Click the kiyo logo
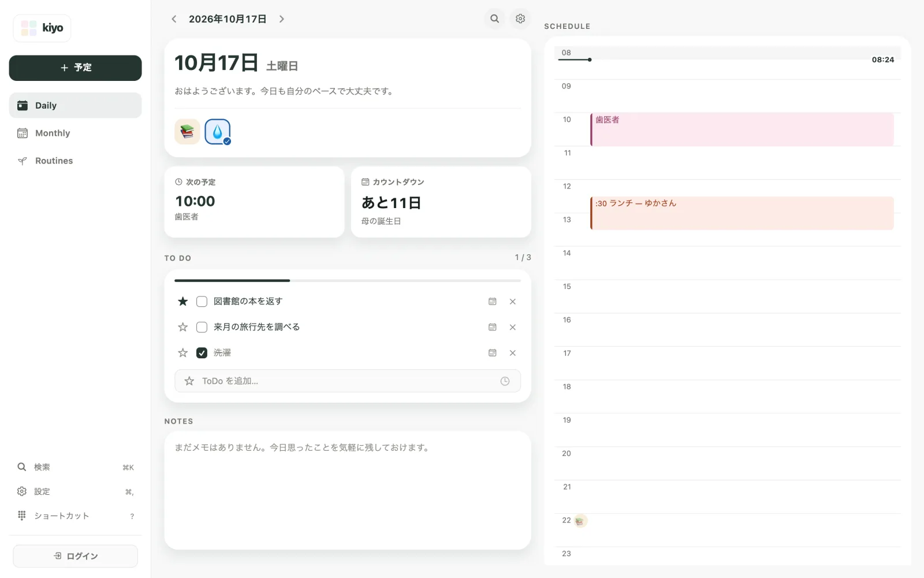Viewport: 924px width, 578px height. (x=42, y=28)
